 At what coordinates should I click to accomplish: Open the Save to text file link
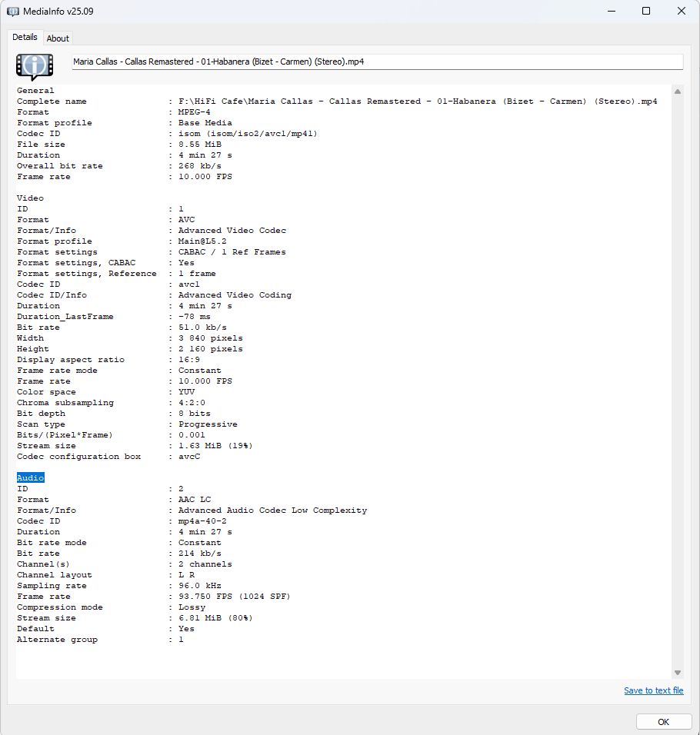(653, 690)
